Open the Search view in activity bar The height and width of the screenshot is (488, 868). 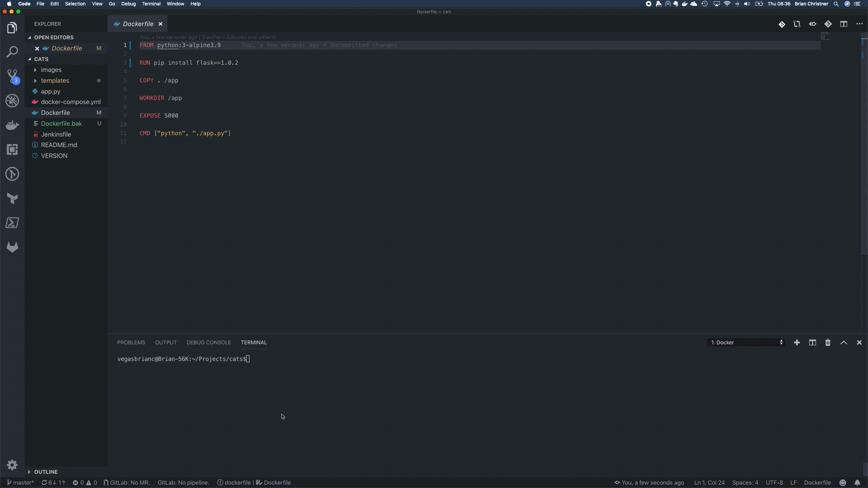coord(12,52)
